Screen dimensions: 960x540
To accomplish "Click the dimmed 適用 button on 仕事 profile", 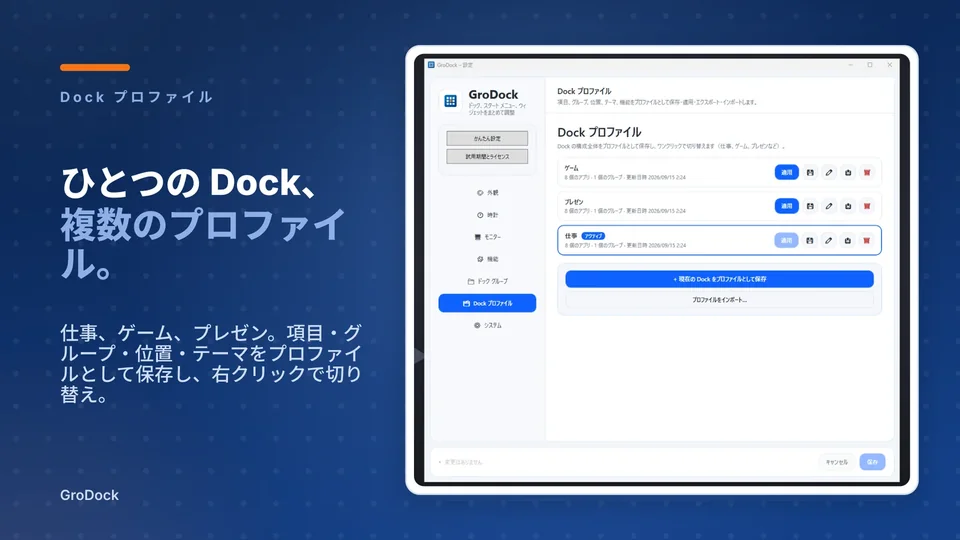I will pyautogui.click(x=786, y=241).
